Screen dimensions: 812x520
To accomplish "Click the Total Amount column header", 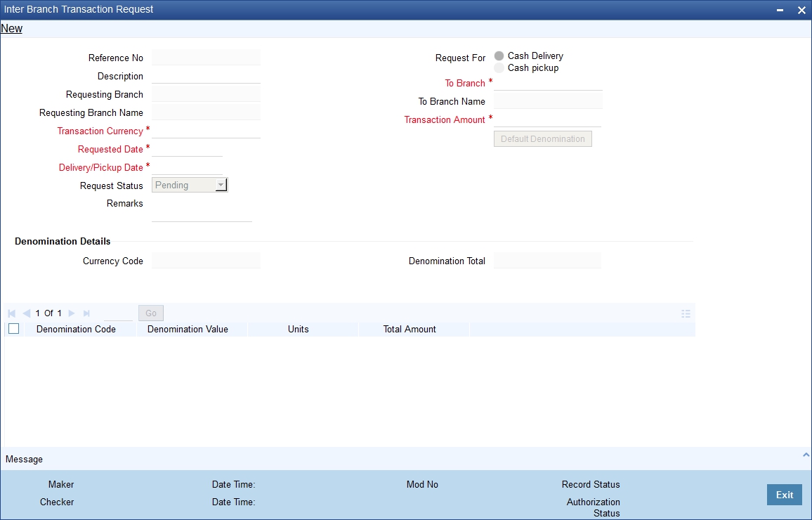I will (410, 330).
